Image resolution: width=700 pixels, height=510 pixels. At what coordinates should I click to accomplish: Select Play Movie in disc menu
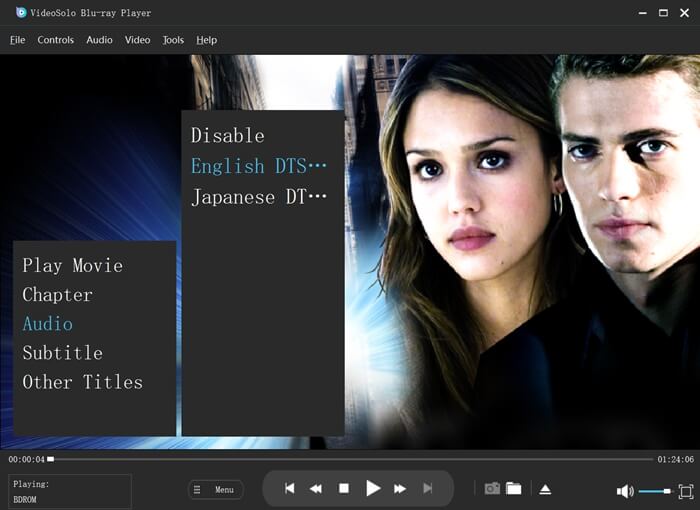73,266
